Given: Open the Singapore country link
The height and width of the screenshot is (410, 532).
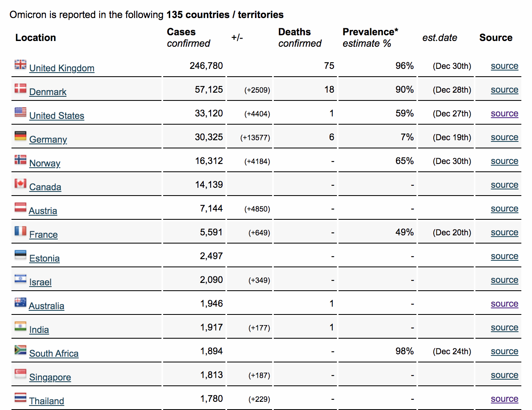Looking at the screenshot, I should pyautogui.click(x=50, y=377).
